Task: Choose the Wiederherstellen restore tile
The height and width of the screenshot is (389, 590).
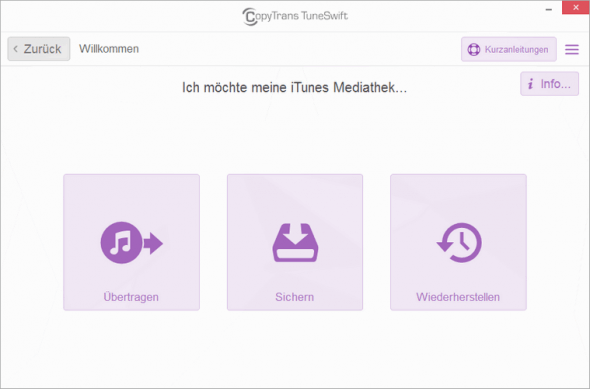Action: pyautogui.click(x=458, y=242)
